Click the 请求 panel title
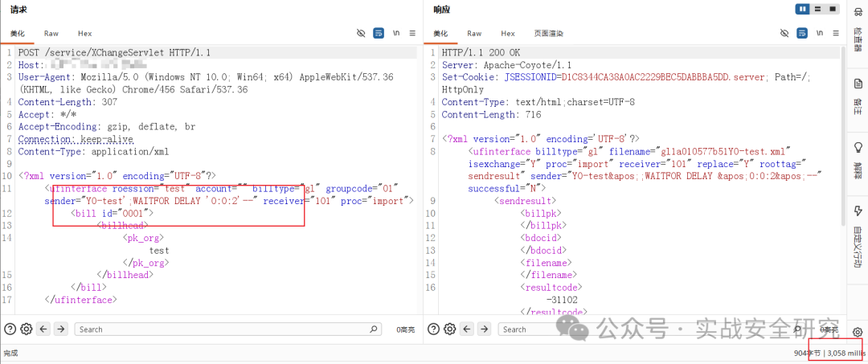The width and height of the screenshot is (868, 364). pyautogui.click(x=18, y=10)
